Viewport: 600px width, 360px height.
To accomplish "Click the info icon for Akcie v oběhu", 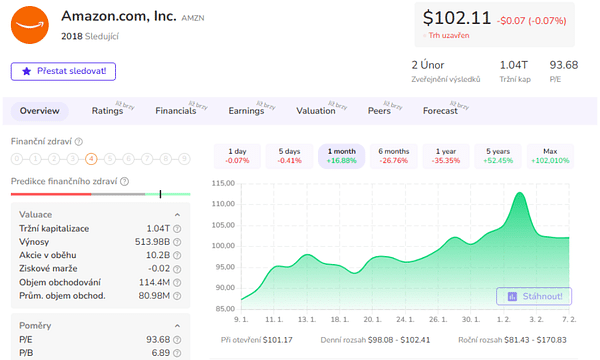I will pyautogui.click(x=177, y=256).
